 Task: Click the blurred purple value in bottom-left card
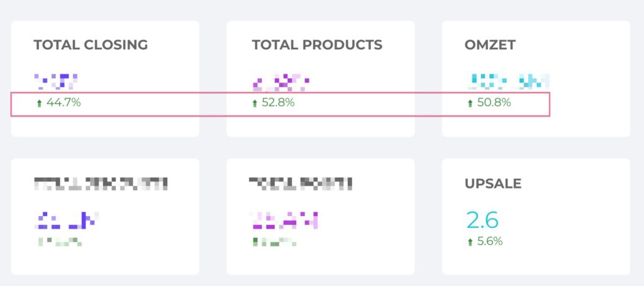coord(66,220)
